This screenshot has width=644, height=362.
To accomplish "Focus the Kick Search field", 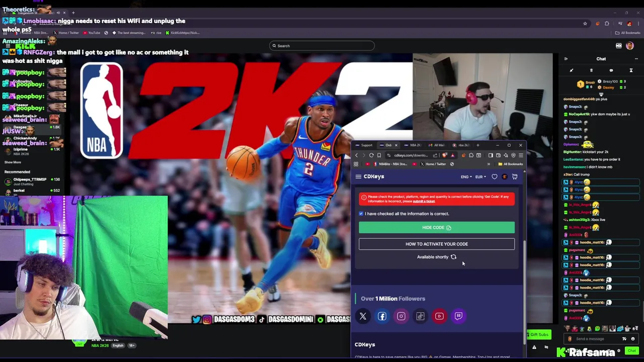I will (322, 46).
